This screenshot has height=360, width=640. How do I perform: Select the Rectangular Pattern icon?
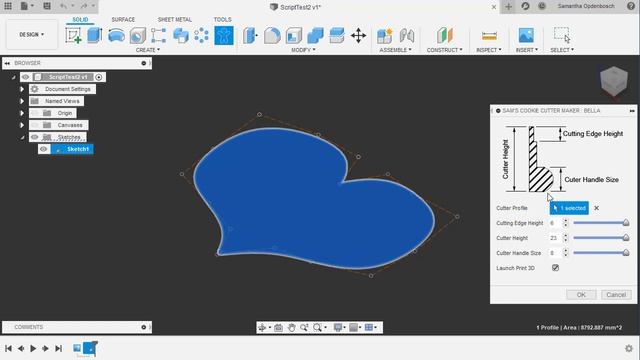click(x=158, y=36)
